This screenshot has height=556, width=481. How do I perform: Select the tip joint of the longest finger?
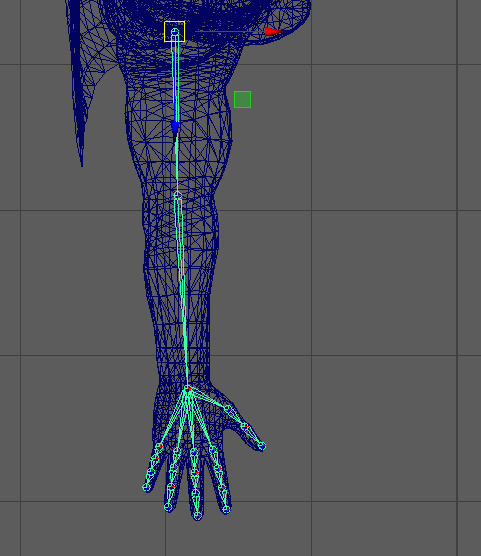(x=198, y=516)
